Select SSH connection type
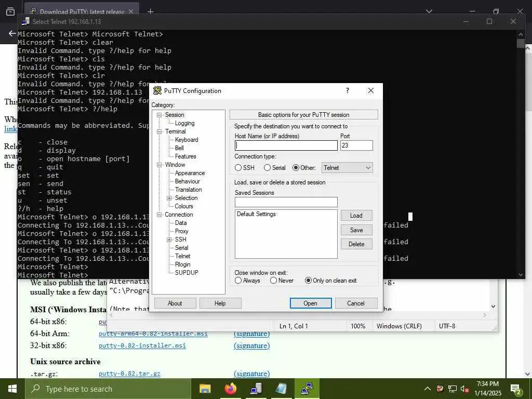The image size is (532, 399). (x=238, y=168)
